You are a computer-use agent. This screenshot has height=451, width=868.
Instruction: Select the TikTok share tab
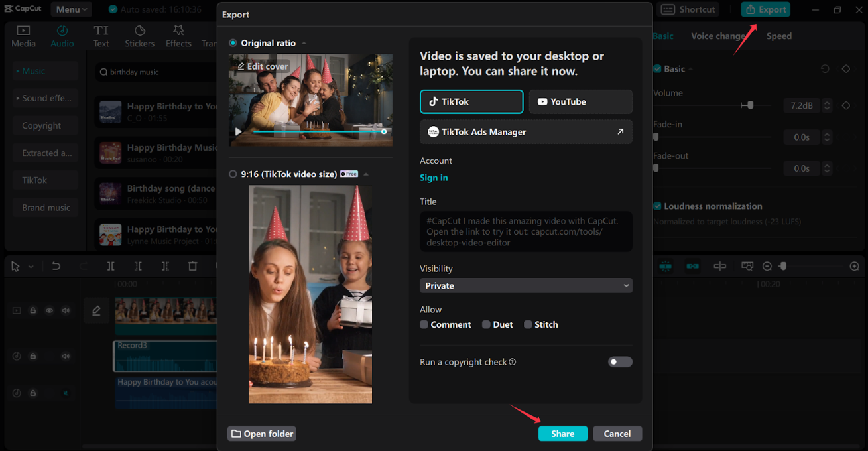[x=471, y=101]
